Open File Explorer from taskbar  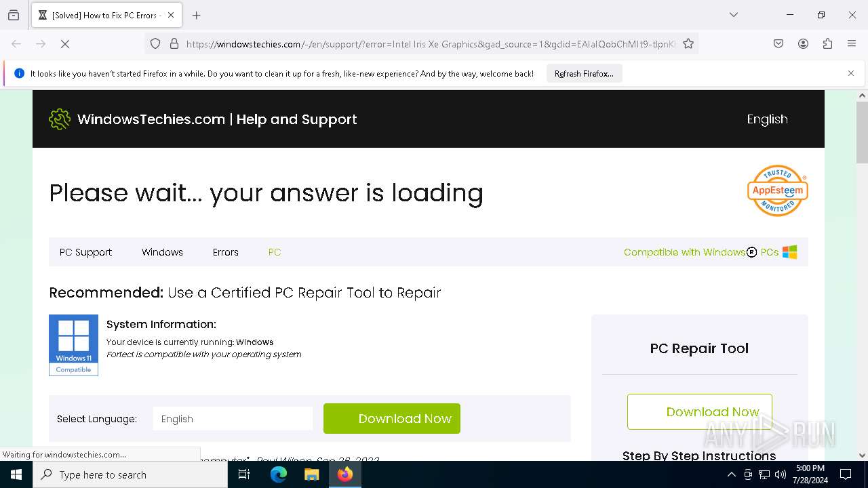click(311, 474)
